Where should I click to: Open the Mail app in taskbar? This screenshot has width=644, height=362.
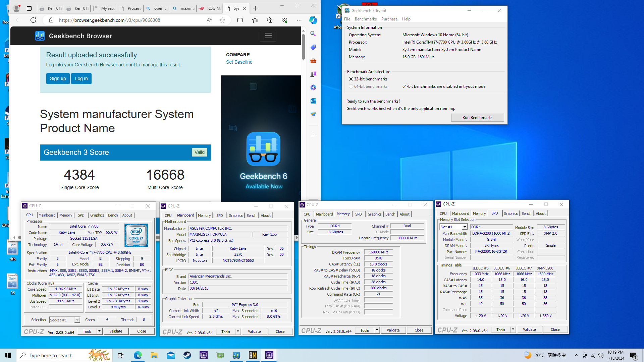click(x=170, y=355)
